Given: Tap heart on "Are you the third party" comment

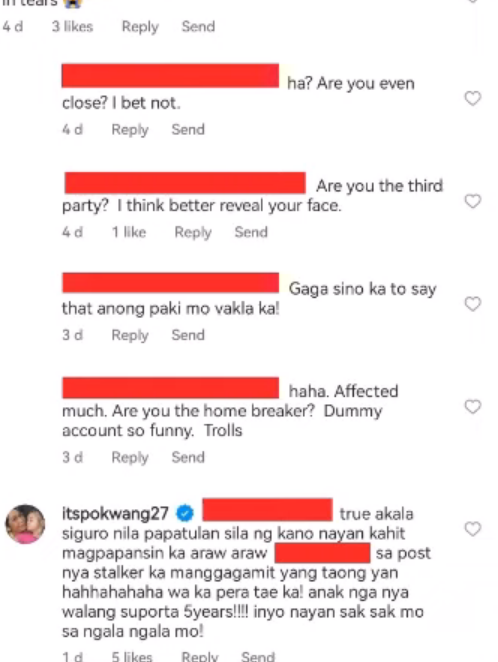Looking at the screenshot, I should pos(473,201).
